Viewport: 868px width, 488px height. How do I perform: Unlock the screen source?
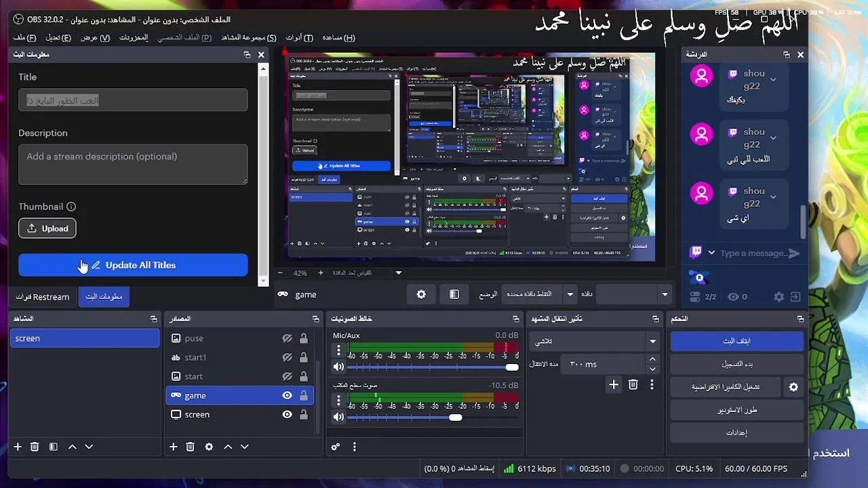tap(303, 414)
